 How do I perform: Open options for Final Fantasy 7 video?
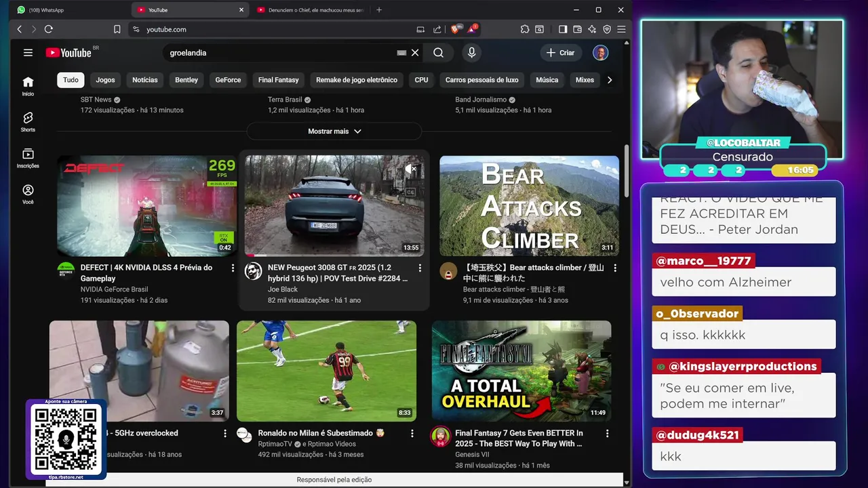pyautogui.click(x=607, y=433)
